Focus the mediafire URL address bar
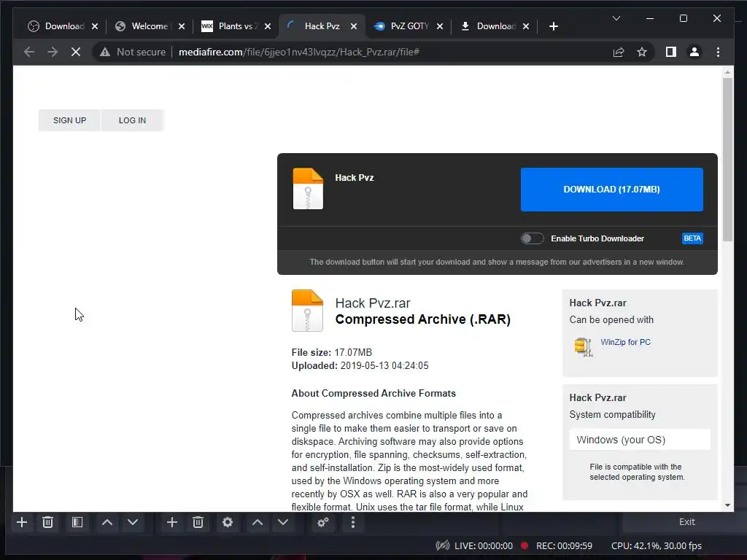Image resolution: width=747 pixels, height=560 pixels. pos(298,52)
